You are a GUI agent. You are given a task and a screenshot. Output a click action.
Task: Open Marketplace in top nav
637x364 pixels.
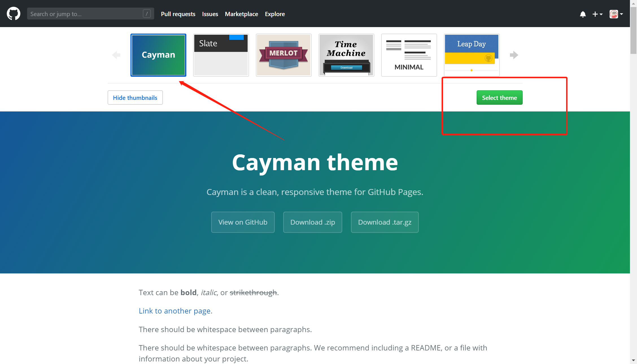point(241,14)
